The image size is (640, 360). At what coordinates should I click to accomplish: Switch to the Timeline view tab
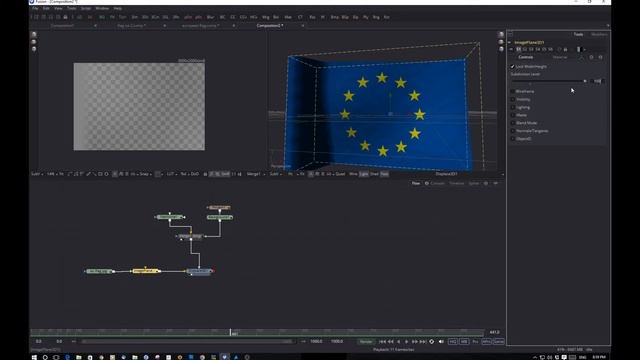[x=457, y=183]
